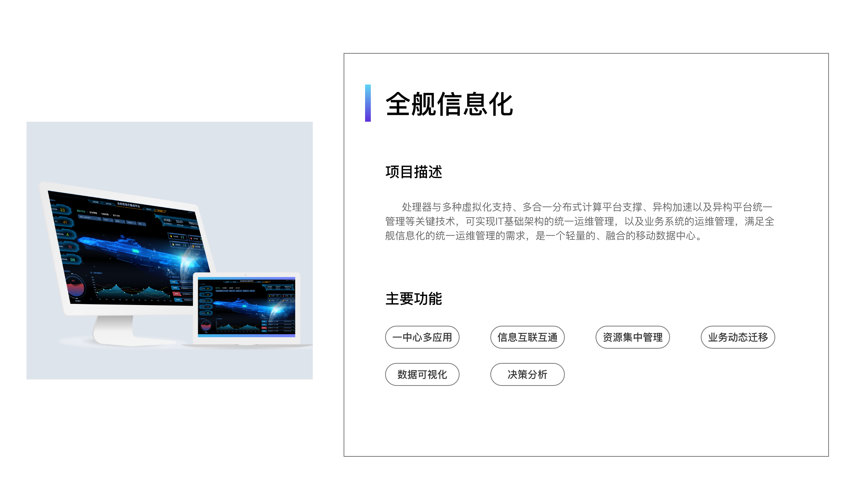Click the project description paragraph text
The width and height of the screenshot is (859, 504).
pyautogui.click(x=580, y=221)
